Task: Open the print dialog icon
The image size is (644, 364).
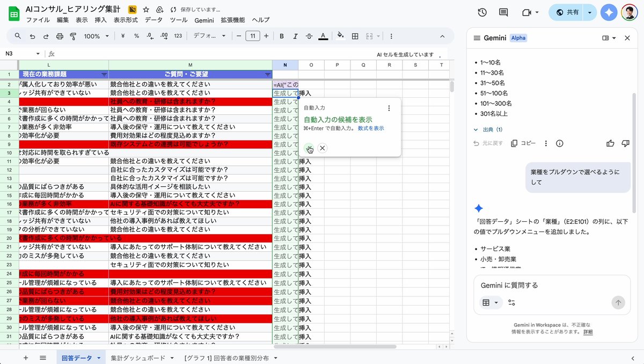Action: (x=58, y=37)
